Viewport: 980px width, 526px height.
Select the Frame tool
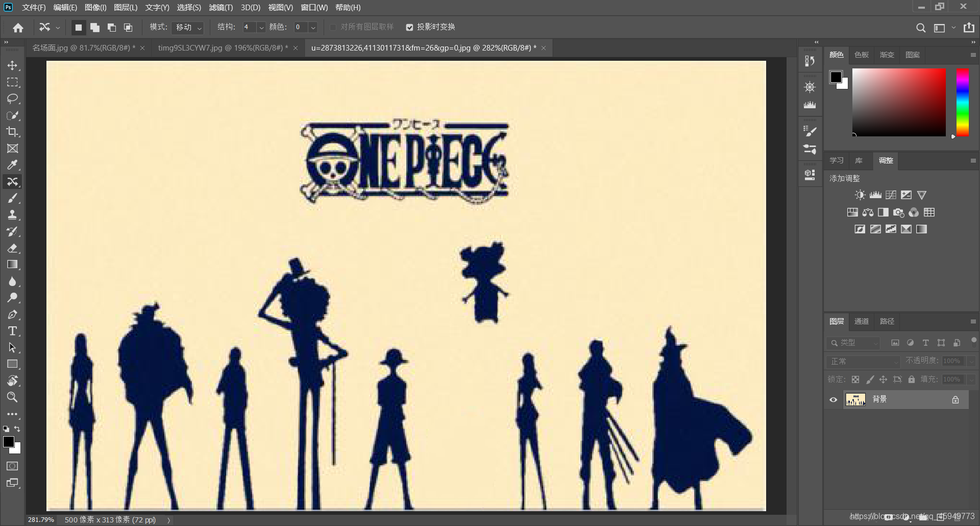coord(13,149)
